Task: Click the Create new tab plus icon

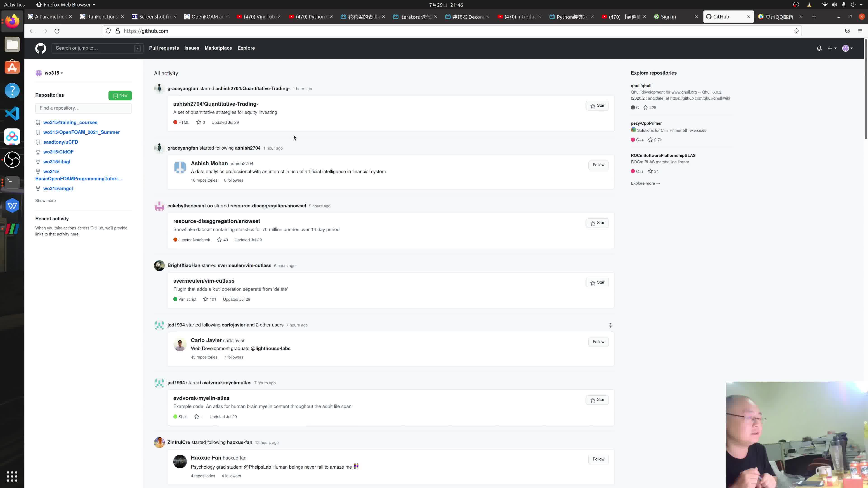Action: point(814,16)
